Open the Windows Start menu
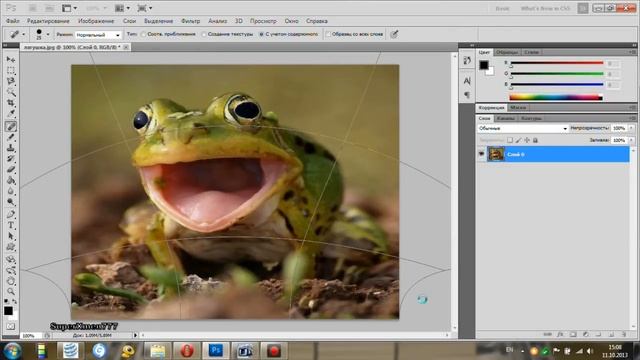This screenshot has height=360, width=640. click(x=12, y=351)
